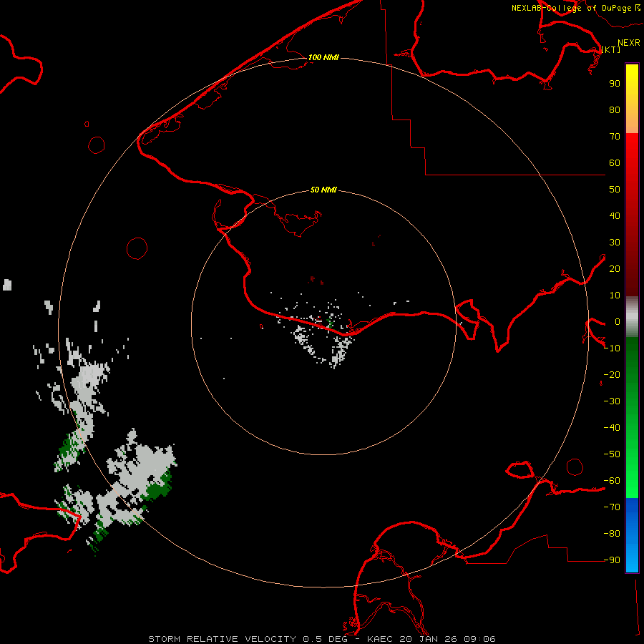The width and height of the screenshot is (644, 644).
Task: Click the -50 value on the velocity scale
Action: (x=612, y=454)
